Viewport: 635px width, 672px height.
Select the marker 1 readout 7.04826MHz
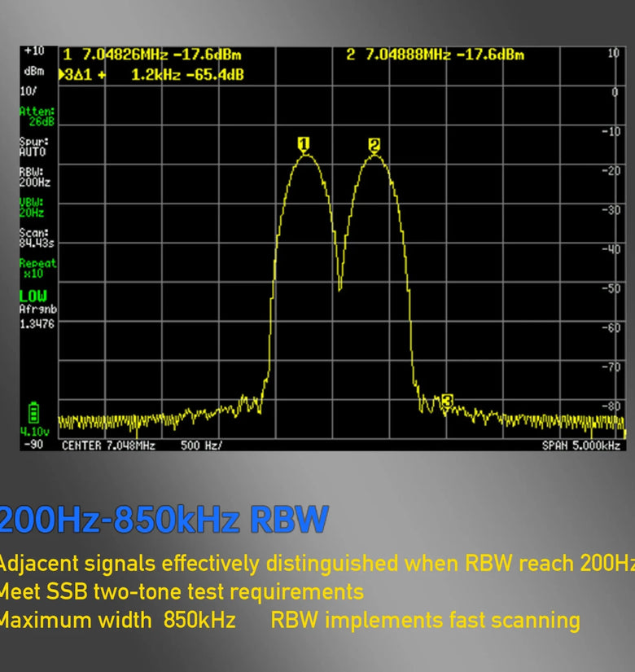click(124, 55)
